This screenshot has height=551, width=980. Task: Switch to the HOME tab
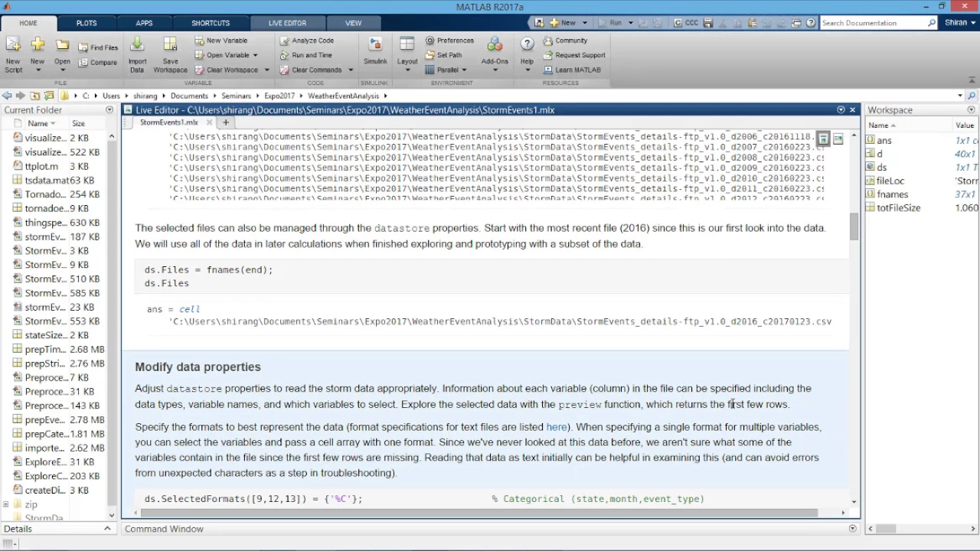pyautogui.click(x=28, y=23)
